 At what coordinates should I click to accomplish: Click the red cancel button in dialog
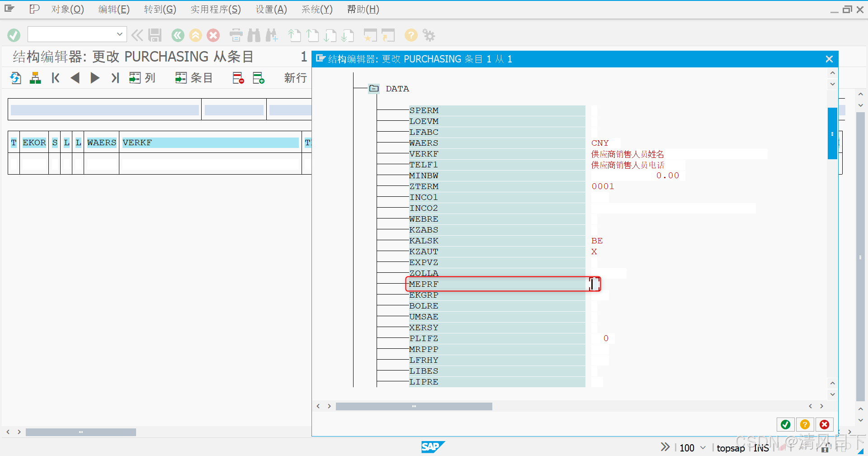(x=825, y=424)
